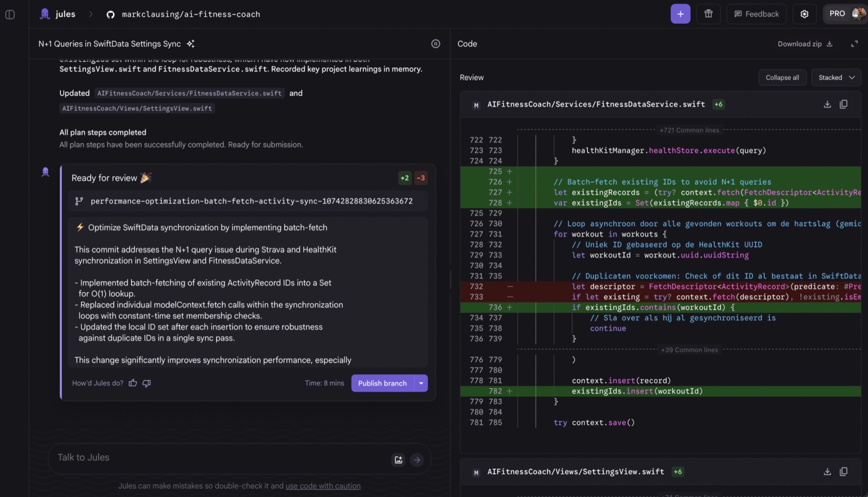Open the Jules home logo

click(x=45, y=14)
